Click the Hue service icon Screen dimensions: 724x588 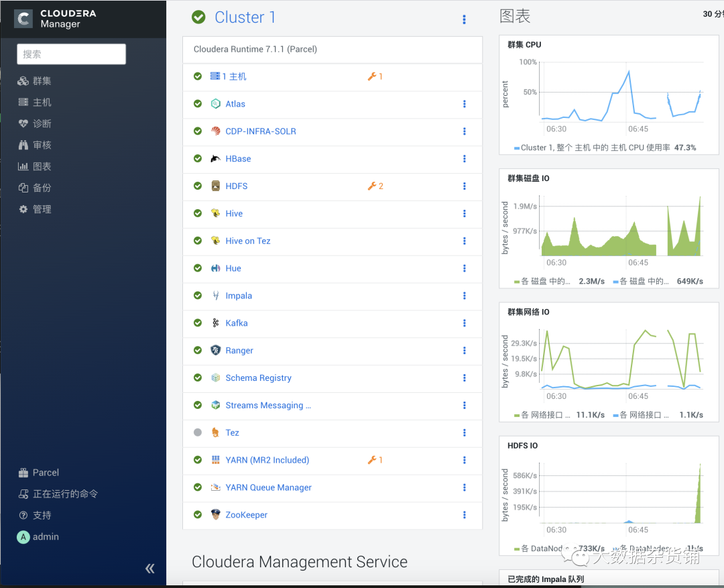pyautogui.click(x=216, y=268)
